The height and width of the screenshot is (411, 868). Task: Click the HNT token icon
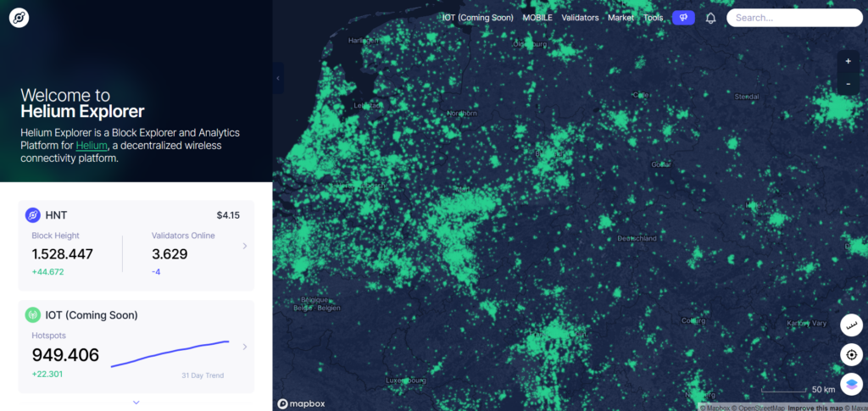click(33, 215)
